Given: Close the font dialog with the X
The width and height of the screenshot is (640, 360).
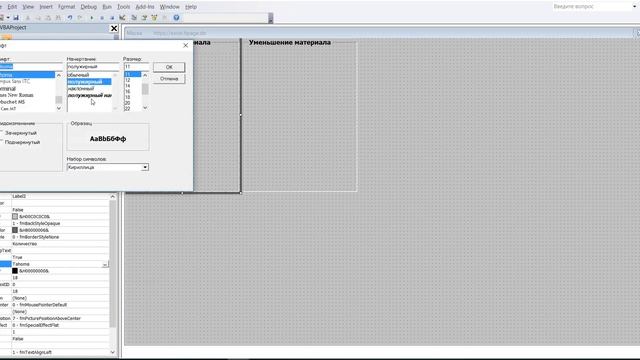Looking at the screenshot, I should tap(185, 45).
